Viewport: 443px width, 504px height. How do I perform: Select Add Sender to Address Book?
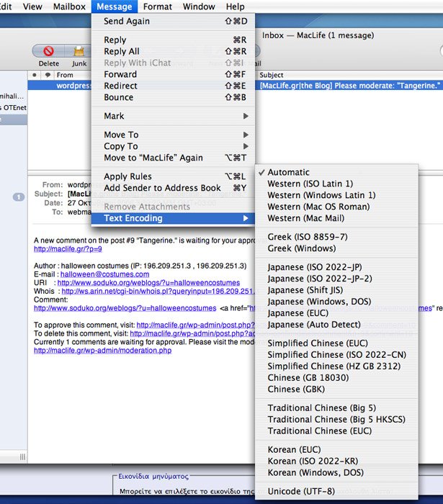(162, 188)
